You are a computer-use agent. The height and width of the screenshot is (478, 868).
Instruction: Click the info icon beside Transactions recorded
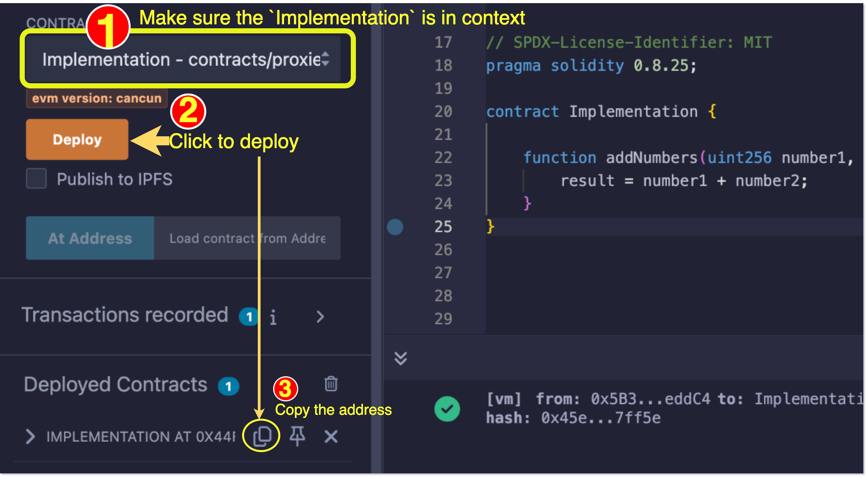coord(273,317)
